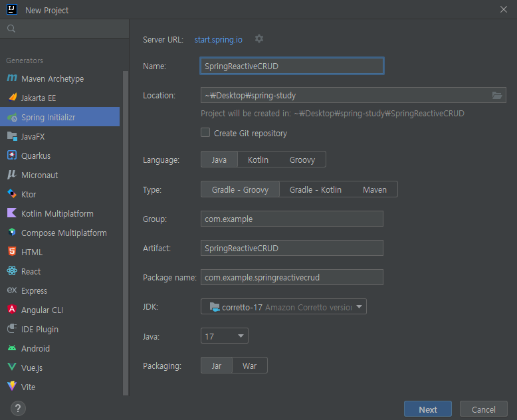517x420 pixels.
Task: Choose Gradle - Kotlin build type
Action: click(x=316, y=189)
